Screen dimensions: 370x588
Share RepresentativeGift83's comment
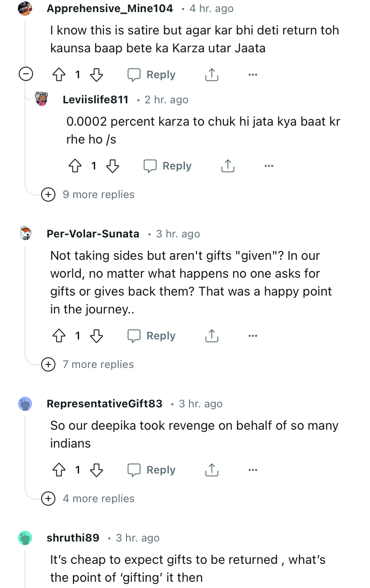point(211,470)
